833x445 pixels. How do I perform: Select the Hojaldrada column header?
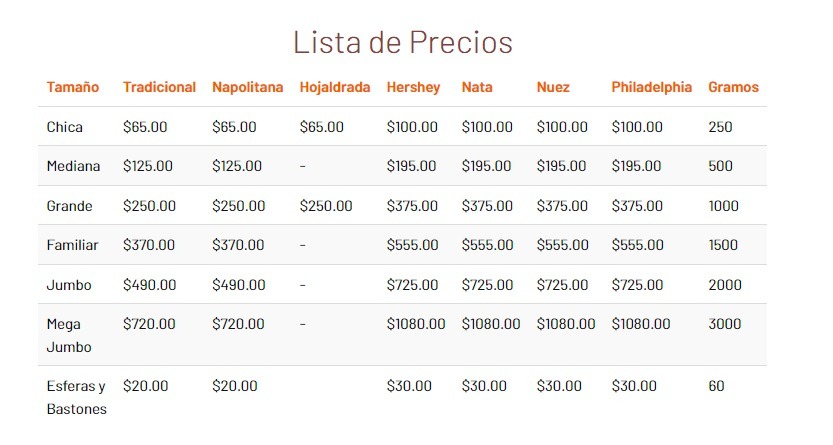(x=334, y=87)
